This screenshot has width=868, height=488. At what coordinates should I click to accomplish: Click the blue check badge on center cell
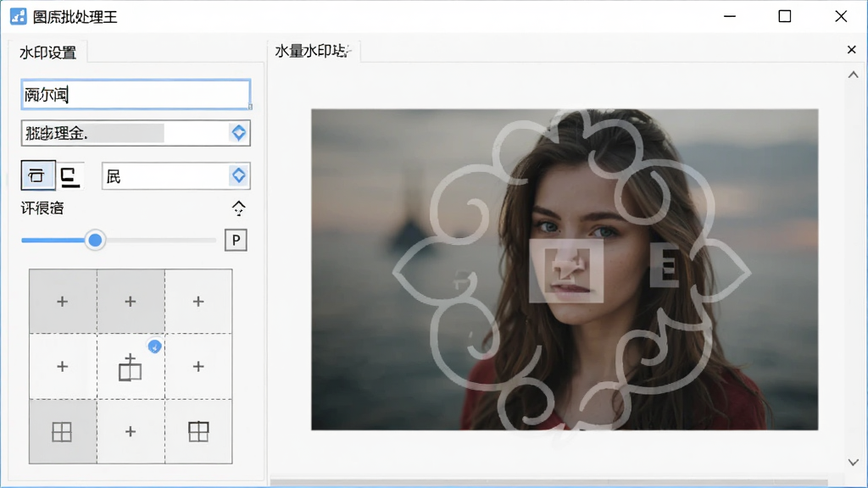pyautogui.click(x=155, y=347)
